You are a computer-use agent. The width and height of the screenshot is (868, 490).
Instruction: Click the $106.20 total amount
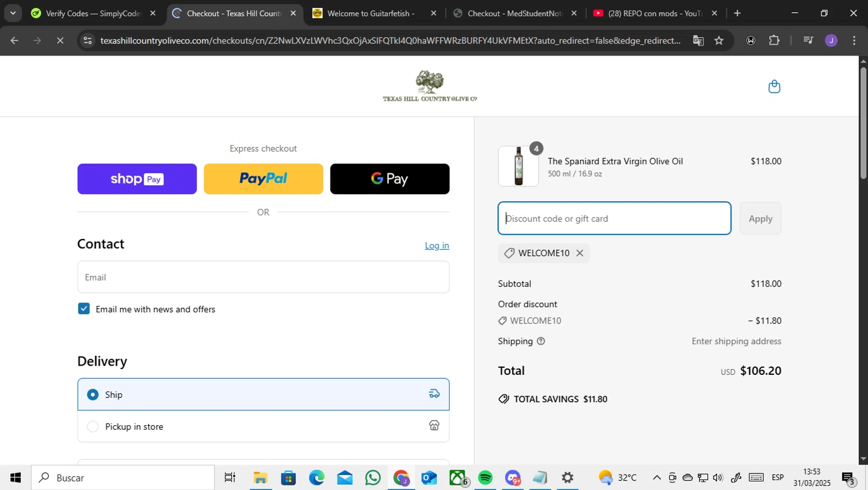760,371
